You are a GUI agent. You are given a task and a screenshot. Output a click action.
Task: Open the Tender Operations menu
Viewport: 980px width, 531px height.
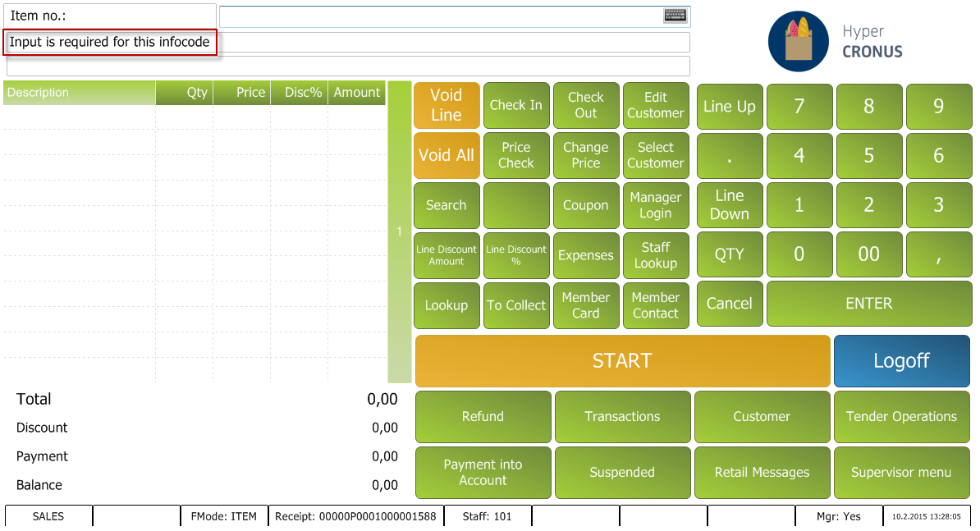pyautogui.click(x=901, y=417)
